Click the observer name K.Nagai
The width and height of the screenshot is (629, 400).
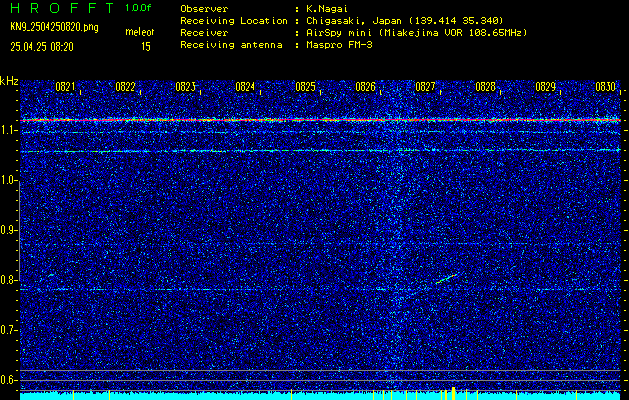327,9
